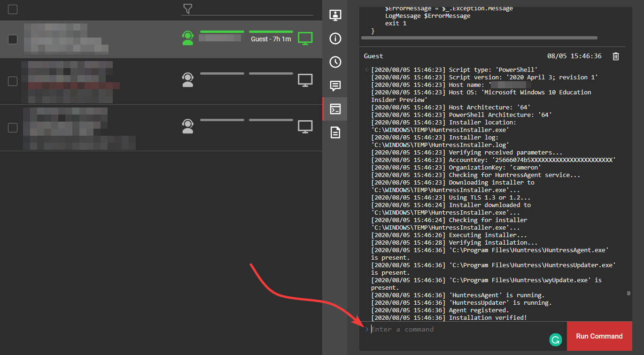Toggle the select-all sessions checkbox
The image size is (644, 355).
[x=13, y=9]
